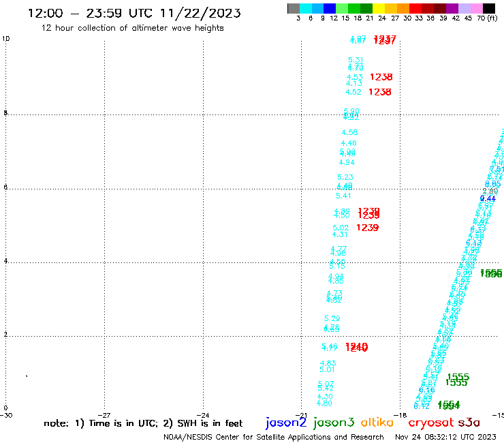Click wave height value '4.58'
The height and width of the screenshot is (443, 504).
pos(349,132)
